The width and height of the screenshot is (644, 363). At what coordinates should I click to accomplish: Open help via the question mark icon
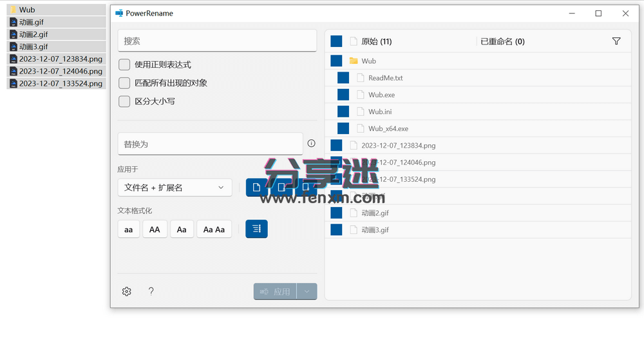[x=151, y=291]
